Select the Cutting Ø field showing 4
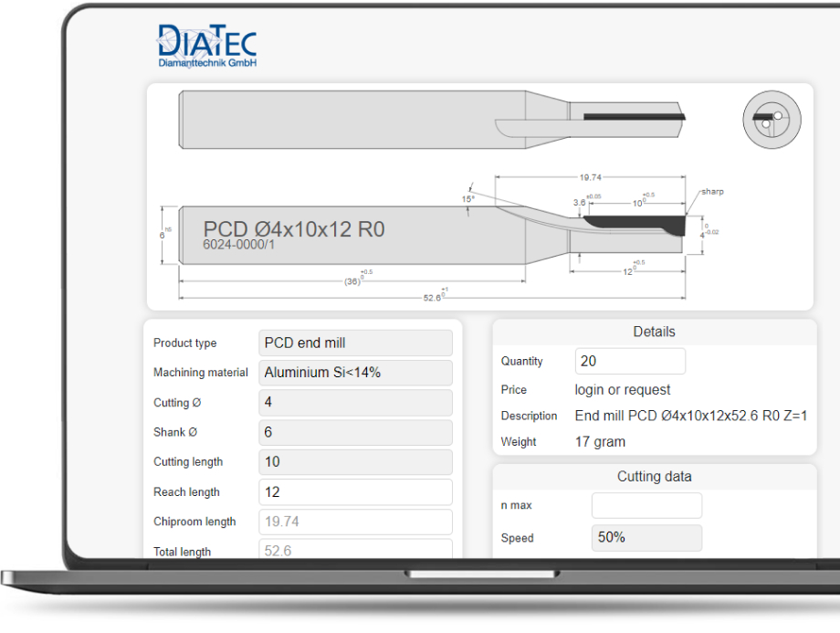840x633 pixels. [355, 403]
